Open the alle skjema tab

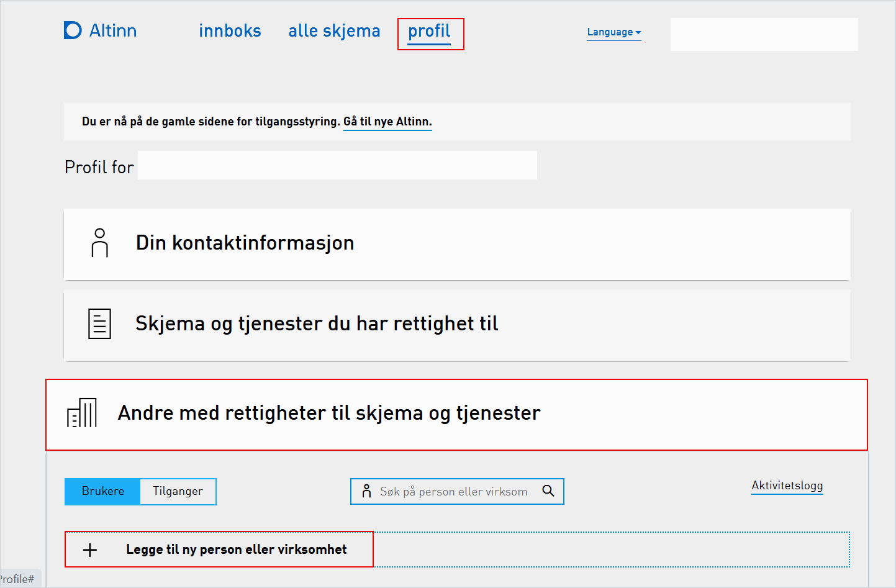point(334,30)
